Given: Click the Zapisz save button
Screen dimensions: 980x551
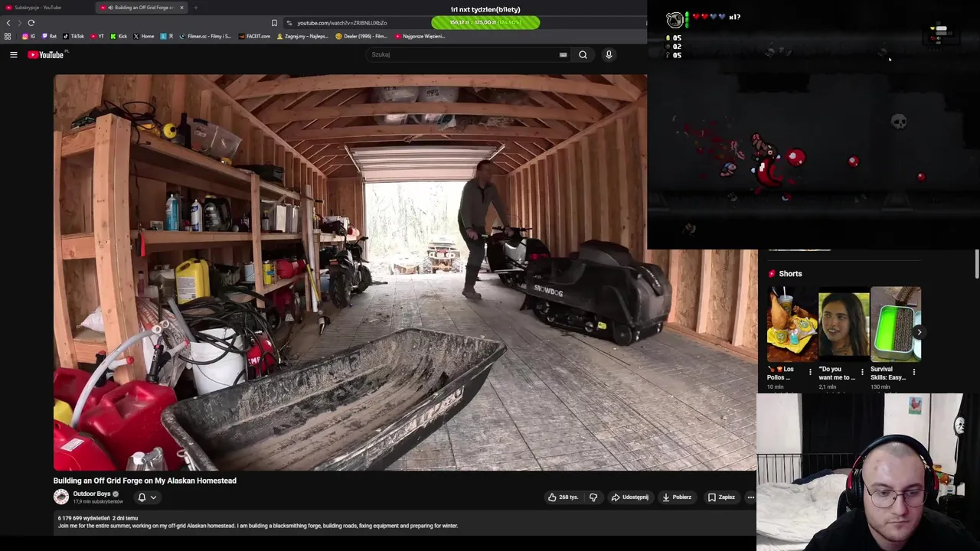Looking at the screenshot, I should click(x=721, y=497).
